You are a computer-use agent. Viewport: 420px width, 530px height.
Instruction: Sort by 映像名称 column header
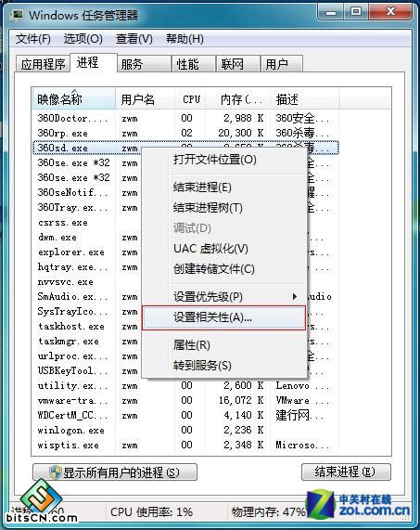(x=73, y=99)
